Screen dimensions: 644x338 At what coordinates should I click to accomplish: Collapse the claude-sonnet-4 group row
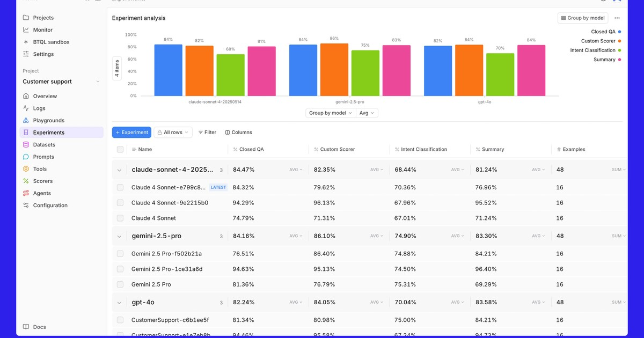[x=119, y=170]
